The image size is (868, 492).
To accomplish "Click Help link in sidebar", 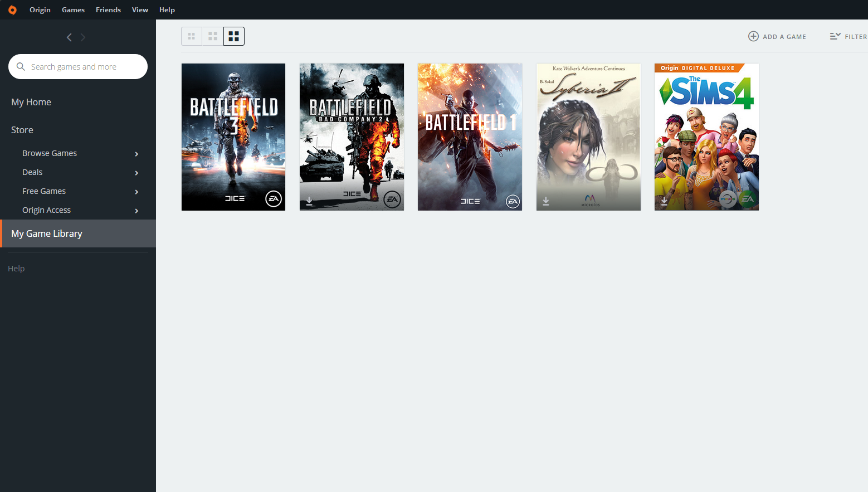I will (x=16, y=269).
